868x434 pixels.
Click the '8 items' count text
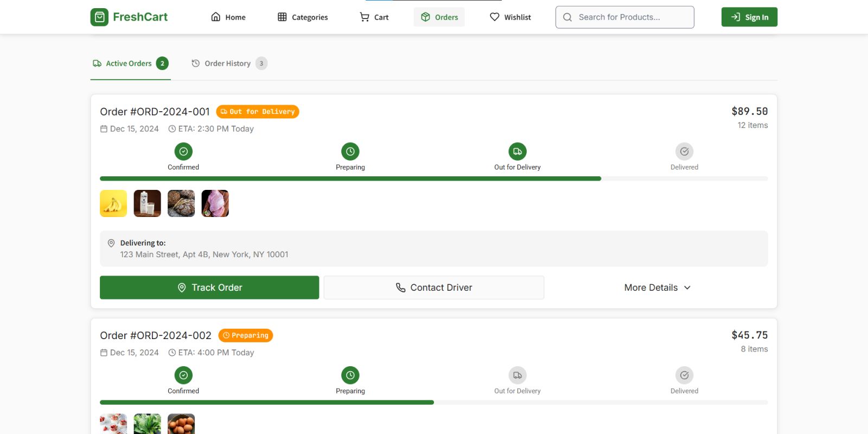pyautogui.click(x=755, y=349)
